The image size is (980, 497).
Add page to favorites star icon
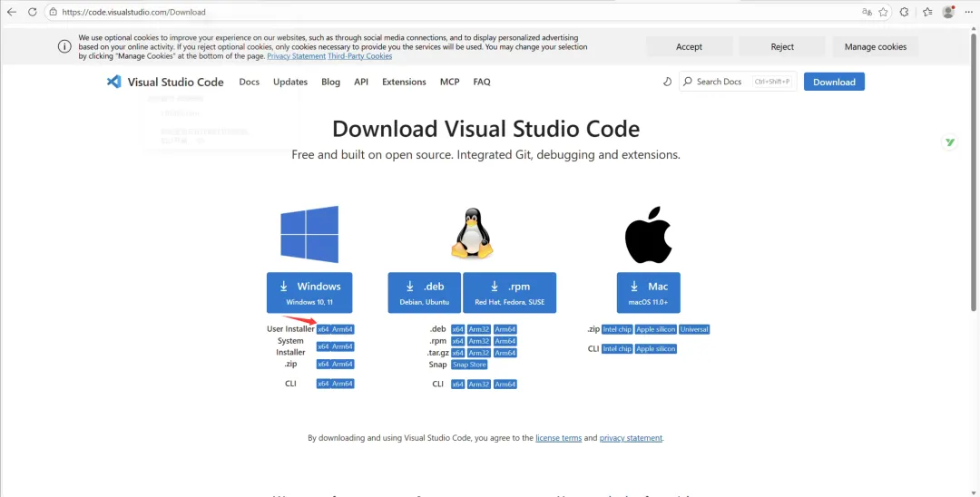coord(883,12)
